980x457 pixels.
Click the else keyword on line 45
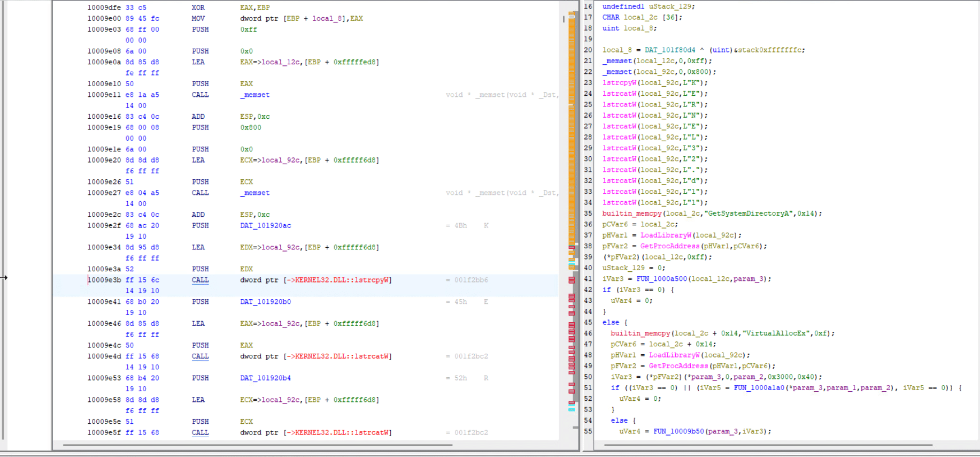(x=611, y=323)
